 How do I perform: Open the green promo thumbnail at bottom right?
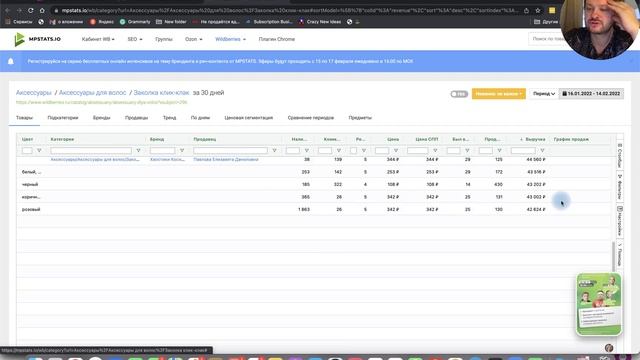(599, 304)
